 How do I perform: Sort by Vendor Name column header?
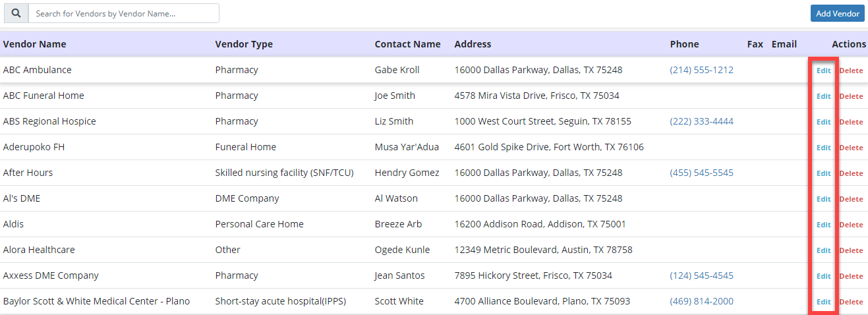tap(35, 44)
